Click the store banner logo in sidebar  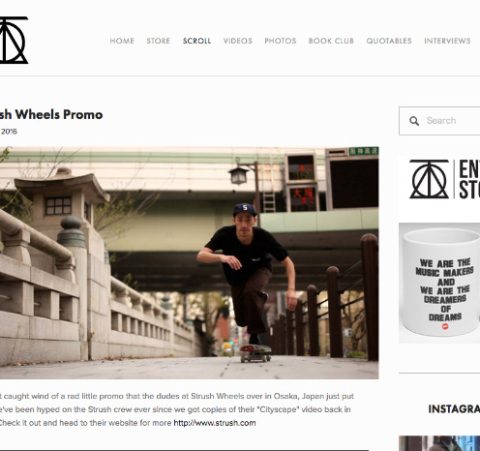click(x=439, y=179)
